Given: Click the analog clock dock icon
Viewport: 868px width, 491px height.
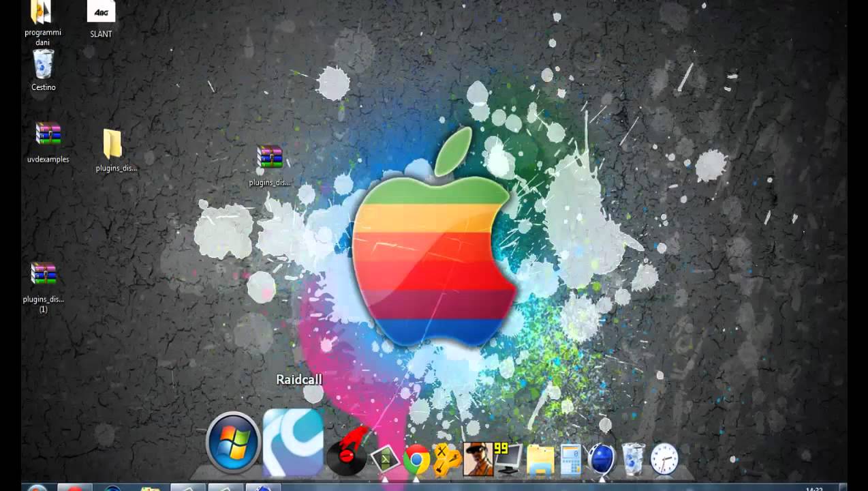Looking at the screenshot, I should click(x=664, y=459).
